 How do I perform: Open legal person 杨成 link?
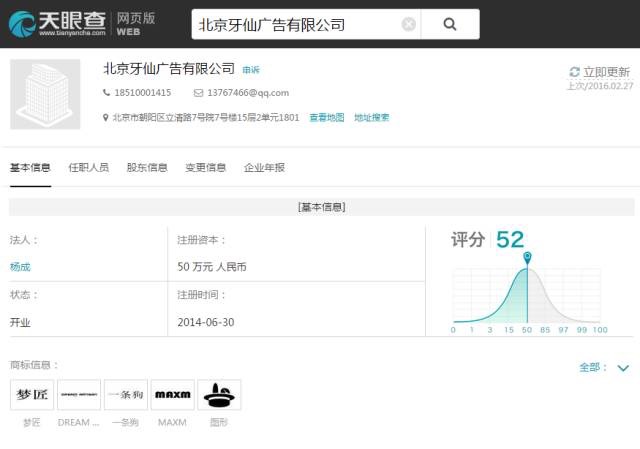(x=20, y=267)
